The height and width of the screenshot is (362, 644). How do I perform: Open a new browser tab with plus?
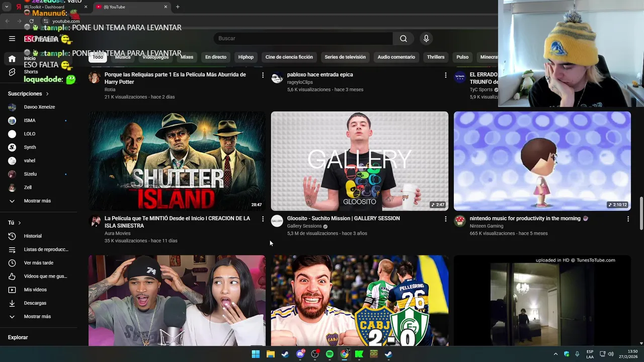(x=178, y=7)
